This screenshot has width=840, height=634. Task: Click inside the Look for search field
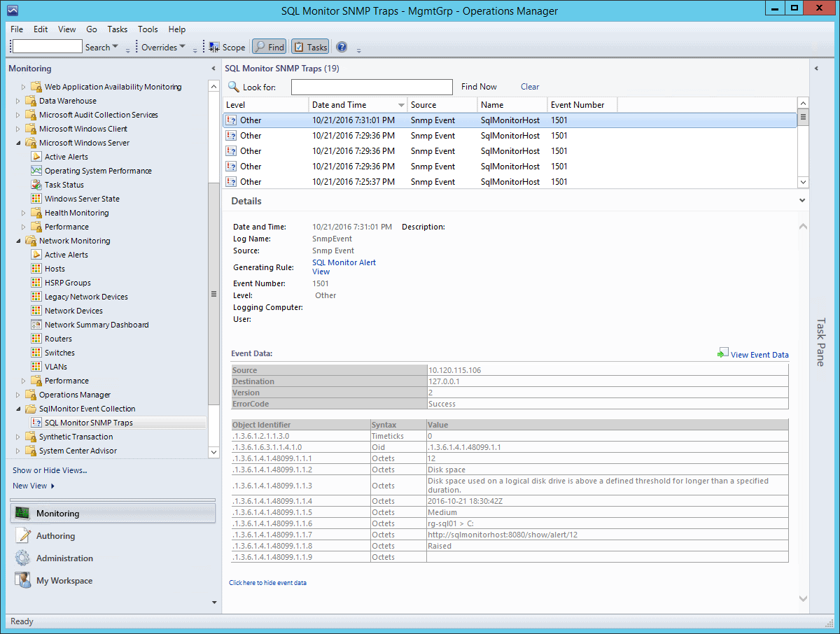coord(372,86)
